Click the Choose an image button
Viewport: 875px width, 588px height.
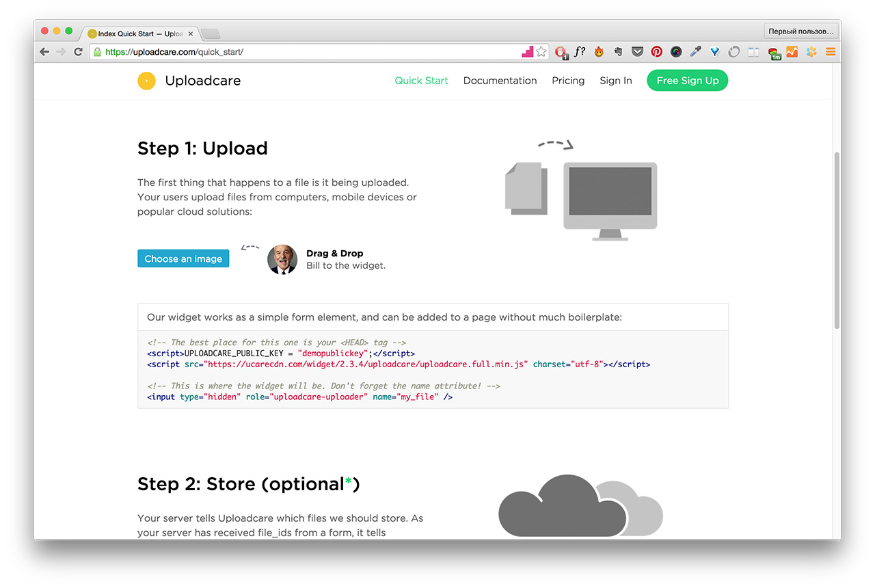(x=183, y=258)
